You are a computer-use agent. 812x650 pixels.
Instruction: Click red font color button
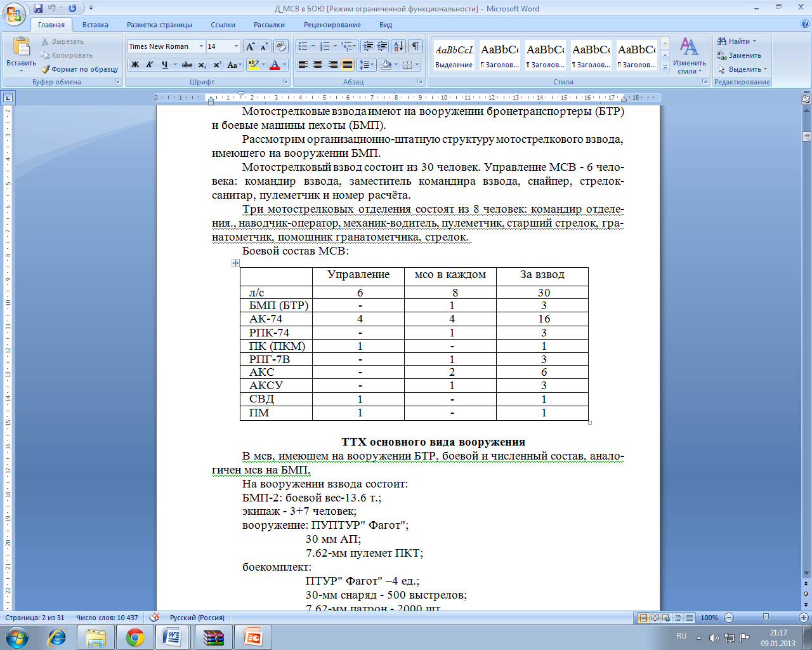[275, 65]
